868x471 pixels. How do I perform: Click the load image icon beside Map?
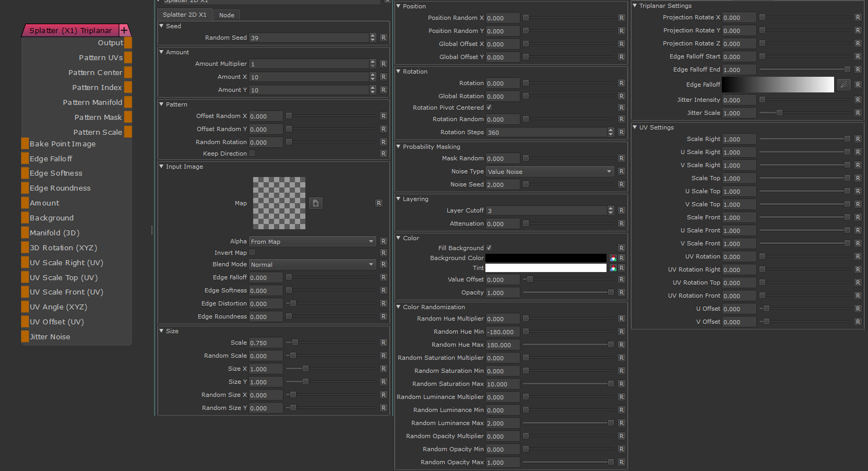pos(316,203)
